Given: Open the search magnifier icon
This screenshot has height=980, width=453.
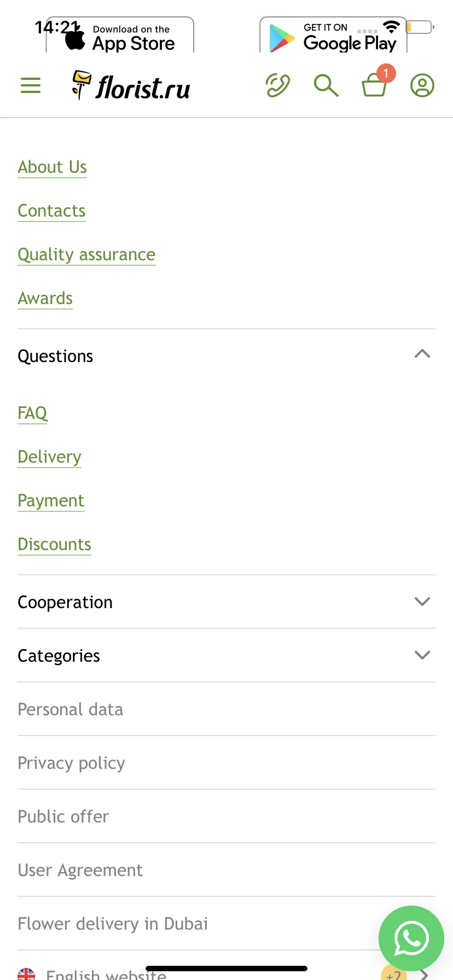Looking at the screenshot, I should (x=326, y=85).
